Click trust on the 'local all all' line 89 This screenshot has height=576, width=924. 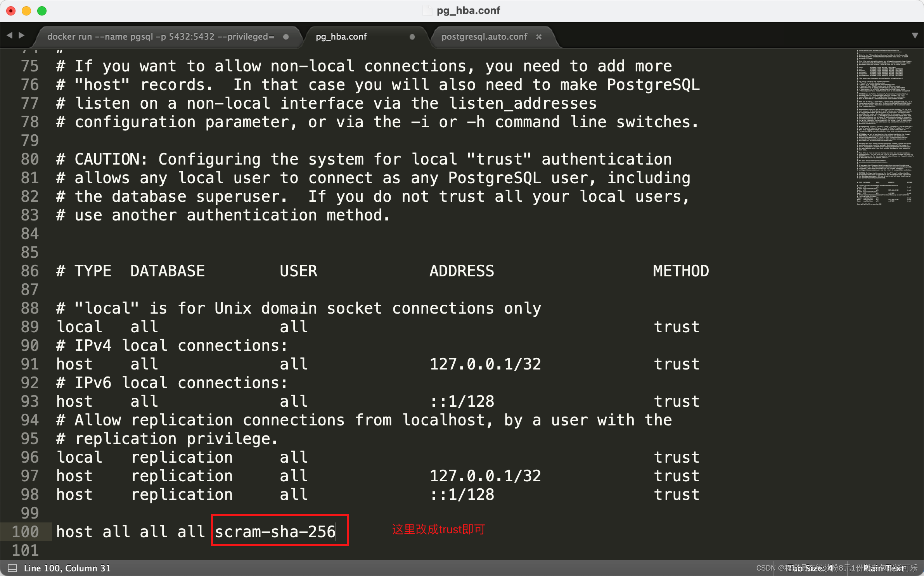677,327
